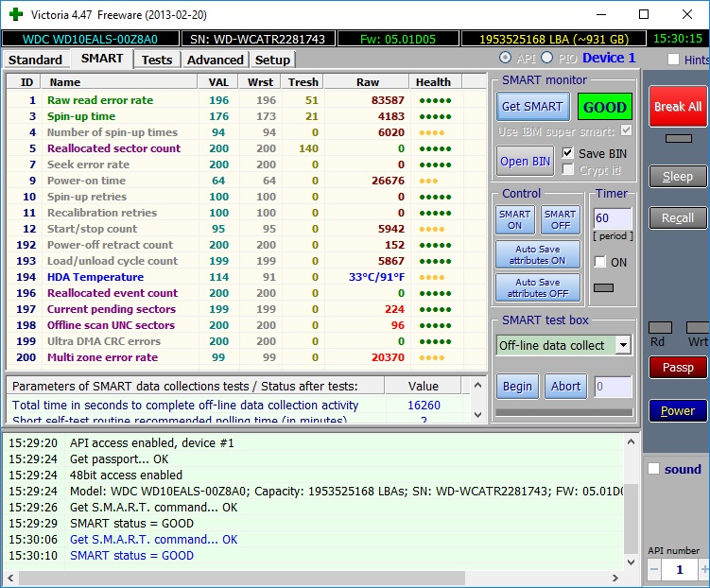
Task: Click the Open BIN button
Action: [525, 161]
